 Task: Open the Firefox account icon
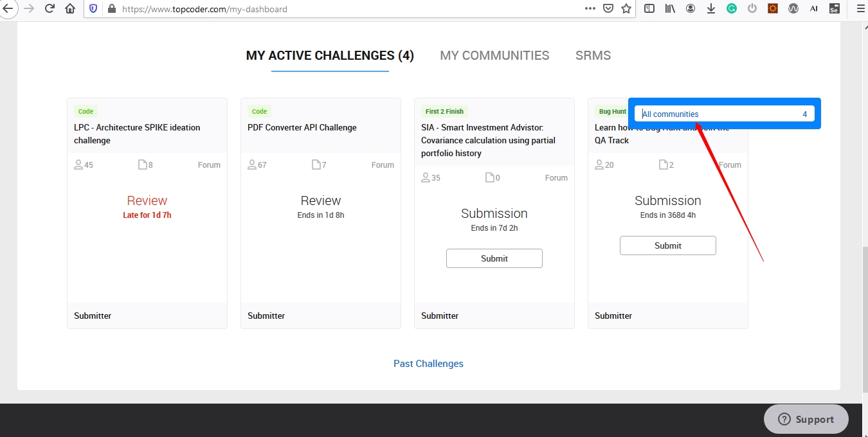coord(691,9)
